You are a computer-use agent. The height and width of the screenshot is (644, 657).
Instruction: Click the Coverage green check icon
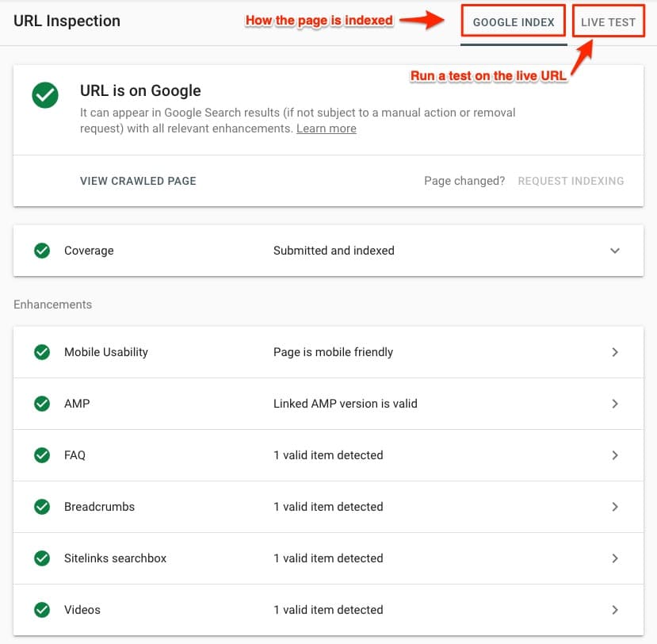(42, 251)
